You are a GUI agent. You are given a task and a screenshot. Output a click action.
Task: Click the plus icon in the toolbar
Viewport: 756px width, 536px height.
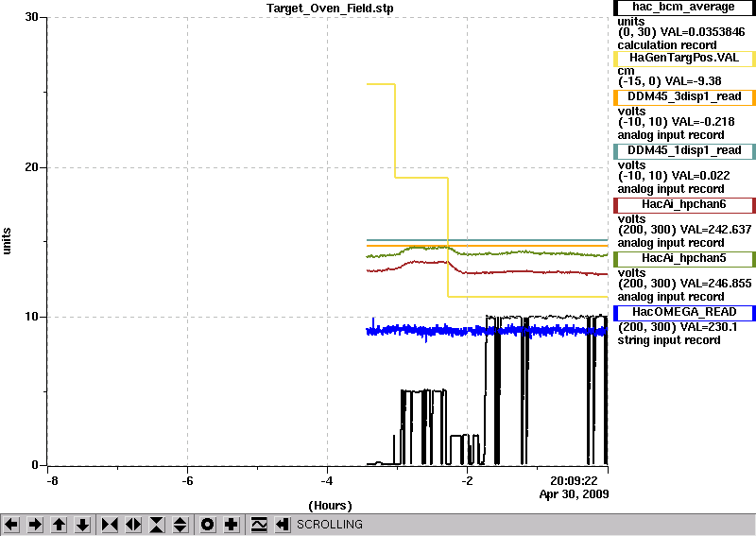(x=232, y=525)
